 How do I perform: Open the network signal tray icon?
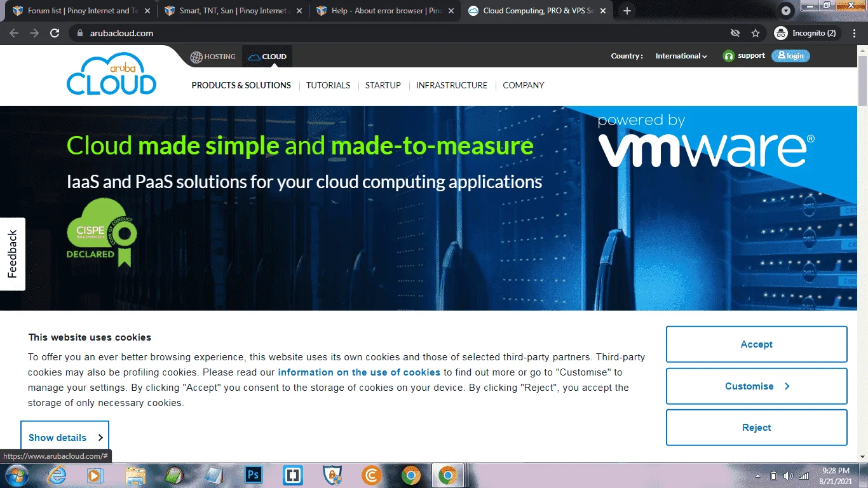pos(804,476)
